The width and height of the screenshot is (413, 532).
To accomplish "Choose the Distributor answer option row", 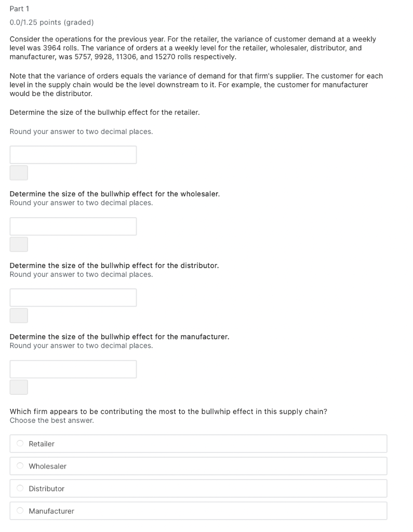I will [198, 488].
